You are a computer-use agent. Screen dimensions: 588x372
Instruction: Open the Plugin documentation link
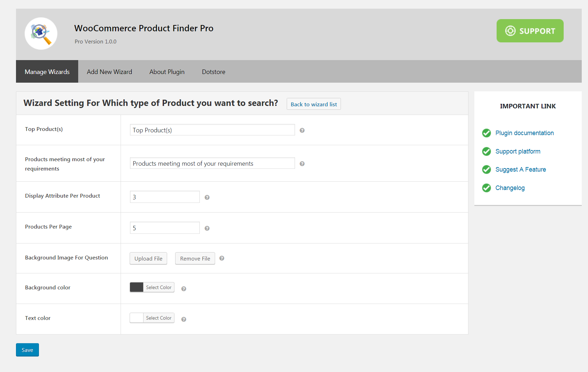pos(524,133)
